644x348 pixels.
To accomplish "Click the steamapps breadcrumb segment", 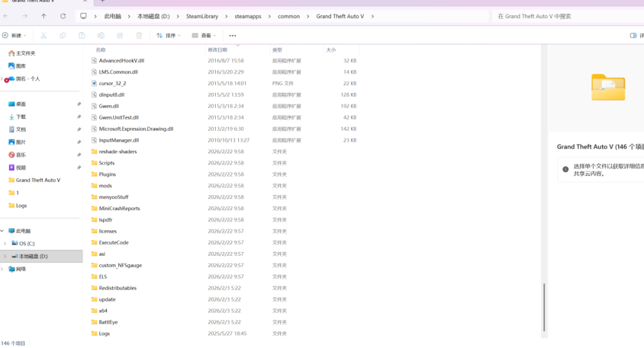I will pos(247,16).
